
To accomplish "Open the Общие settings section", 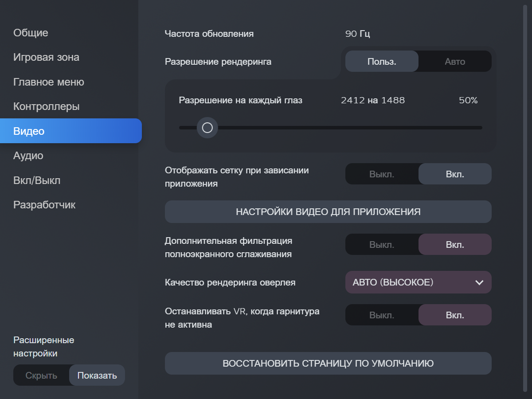I will (x=31, y=33).
